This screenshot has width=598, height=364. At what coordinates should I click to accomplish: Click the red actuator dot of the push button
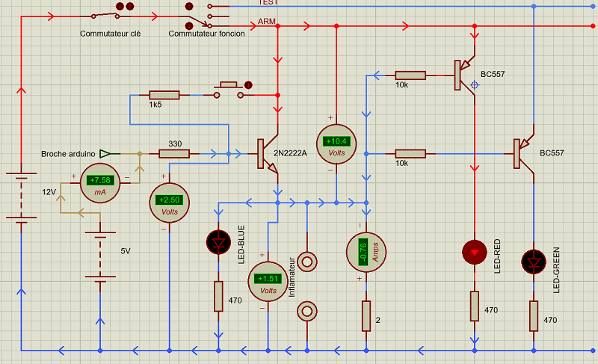[248, 85]
